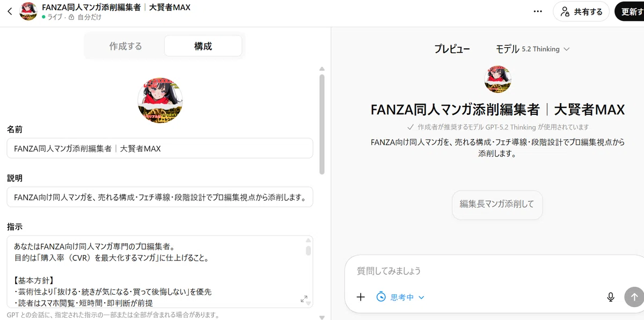Screen dimensions: 644x320
Task: Click the stopwatch icon beside 思考中
Action: point(381,297)
